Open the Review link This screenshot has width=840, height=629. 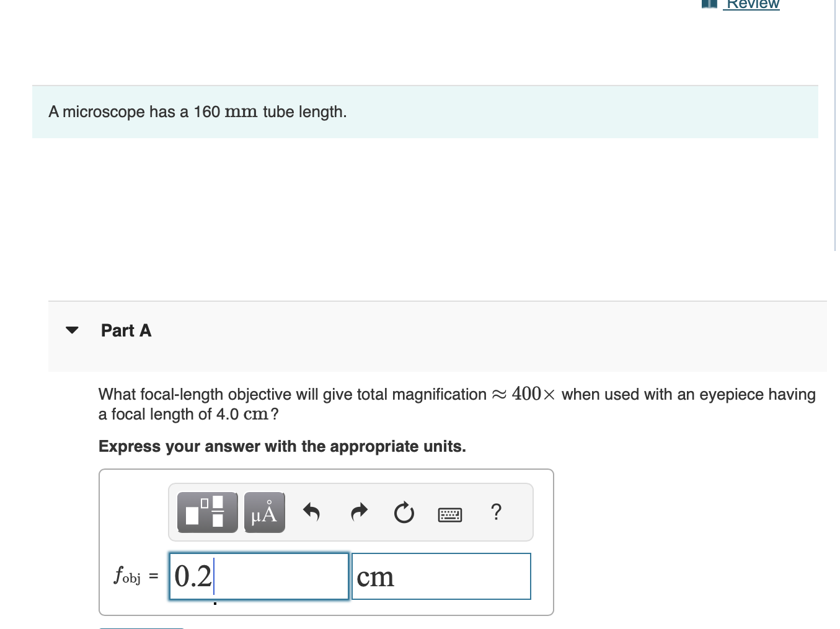[751, 4]
